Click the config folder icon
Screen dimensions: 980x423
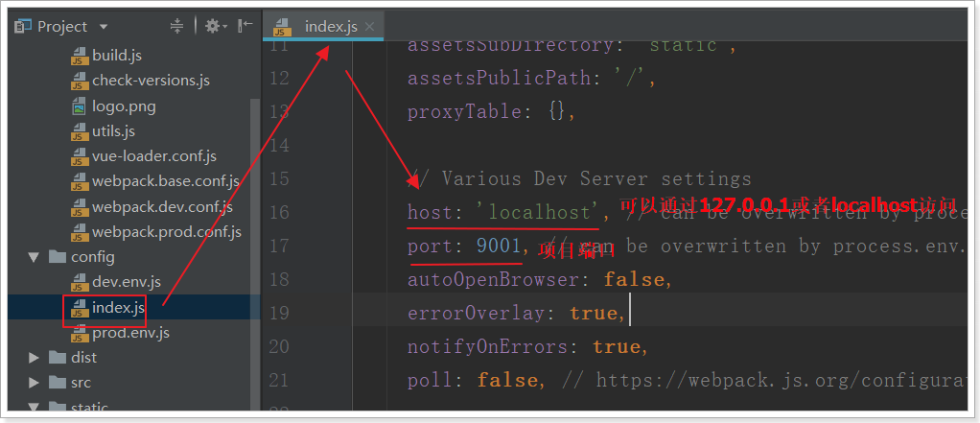[58, 257]
